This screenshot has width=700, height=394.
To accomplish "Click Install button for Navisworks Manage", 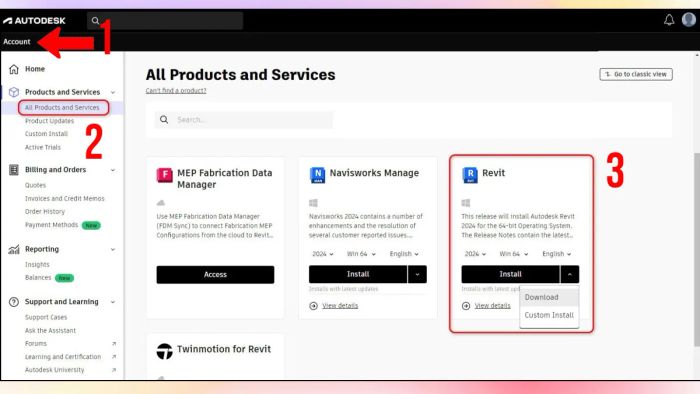I will pos(358,274).
